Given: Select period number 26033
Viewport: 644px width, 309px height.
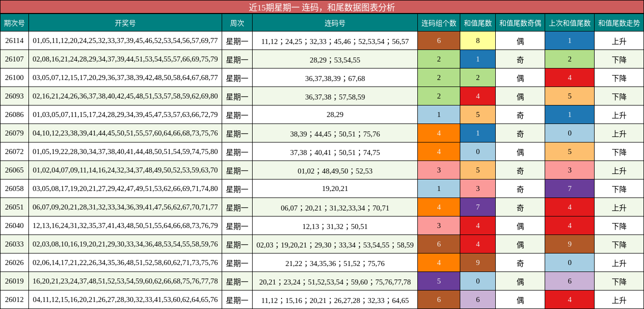Looking at the screenshot, I should pos(14,244).
